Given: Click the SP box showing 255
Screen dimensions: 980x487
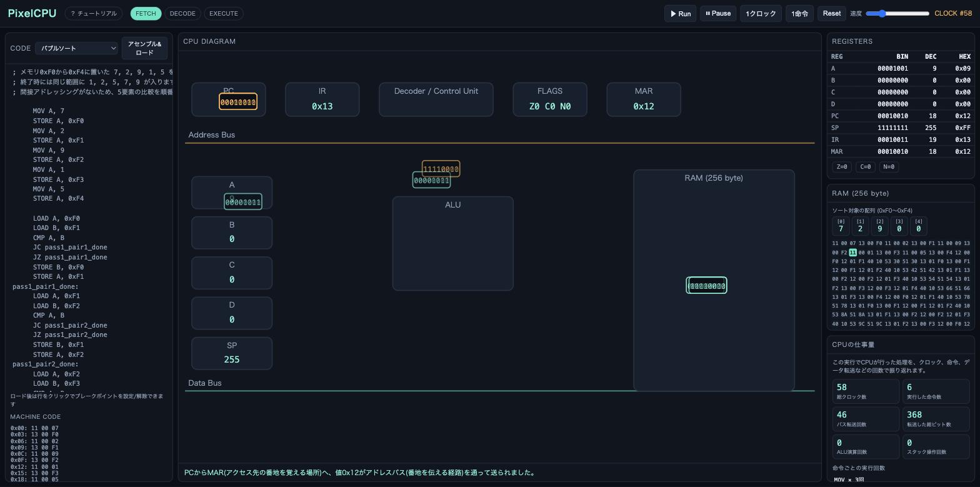Looking at the screenshot, I should (232, 353).
